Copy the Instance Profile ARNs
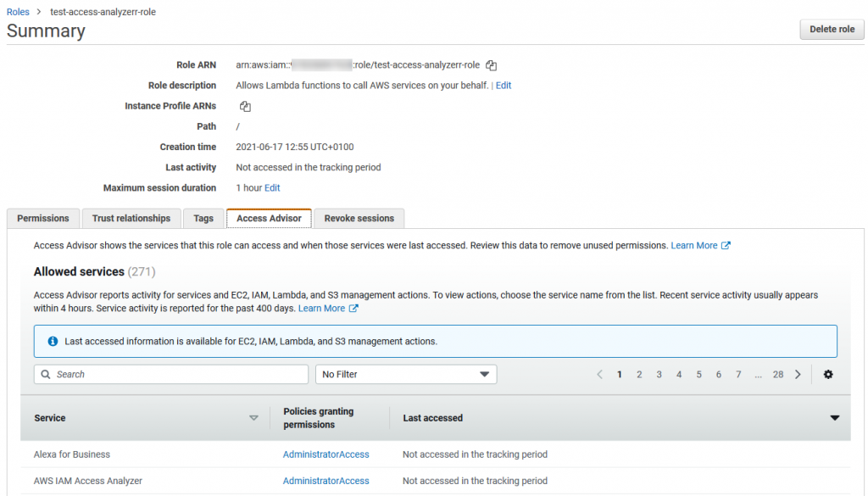This screenshot has width=868, height=496. [244, 106]
